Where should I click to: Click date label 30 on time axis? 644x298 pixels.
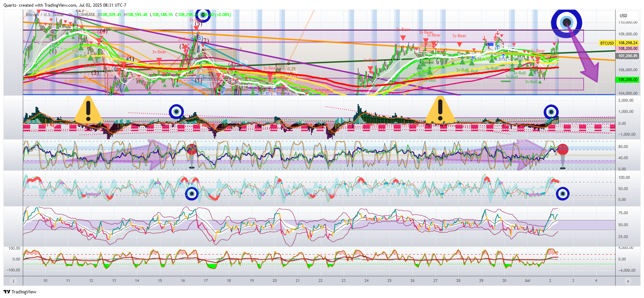pos(504,280)
